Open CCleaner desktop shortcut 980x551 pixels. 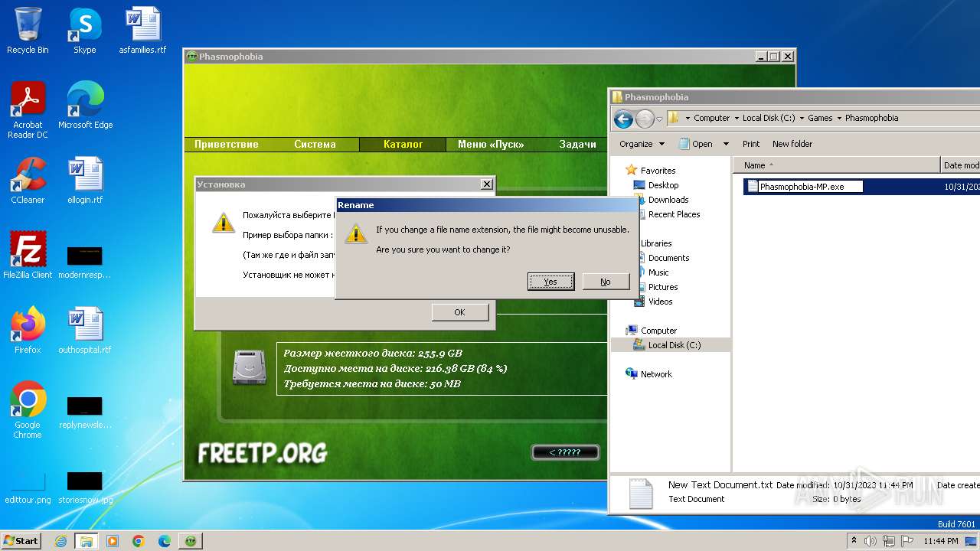pos(28,181)
